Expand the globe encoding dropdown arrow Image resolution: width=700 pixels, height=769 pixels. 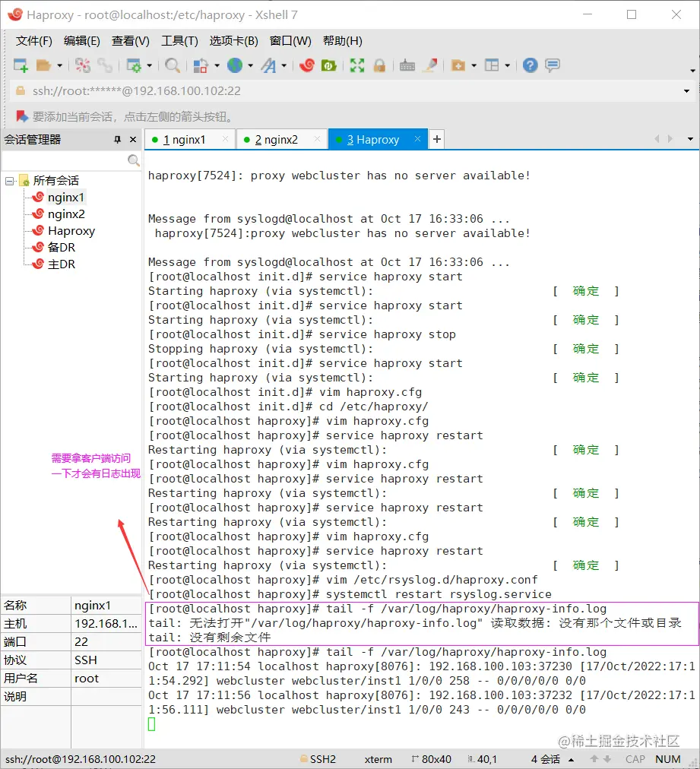pyautogui.click(x=251, y=65)
